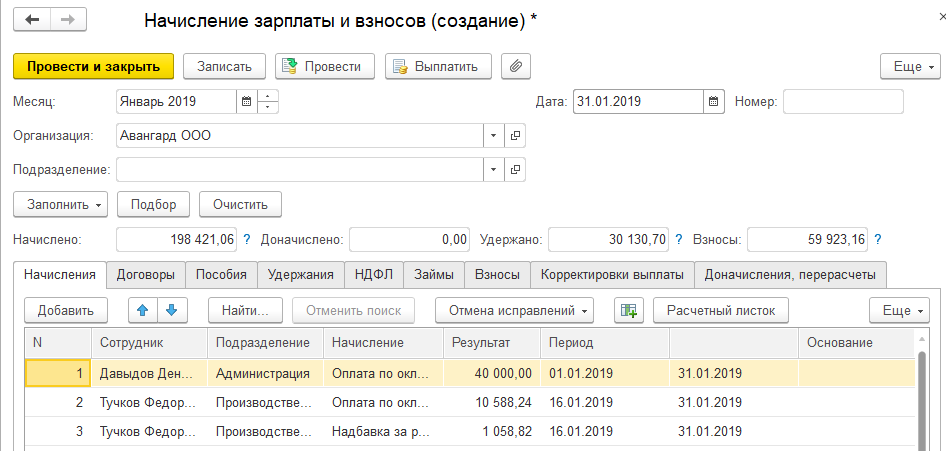Switch to the Удержания tab

pyautogui.click(x=301, y=274)
